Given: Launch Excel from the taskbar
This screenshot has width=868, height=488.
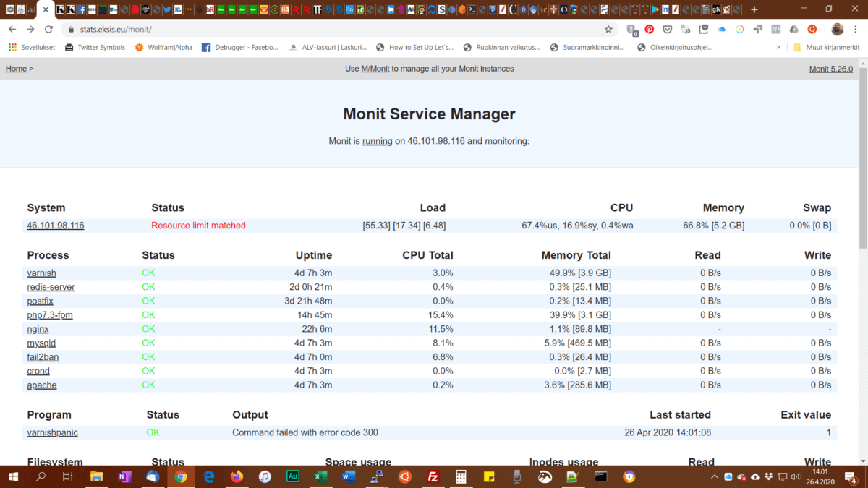Looking at the screenshot, I should [x=320, y=476].
